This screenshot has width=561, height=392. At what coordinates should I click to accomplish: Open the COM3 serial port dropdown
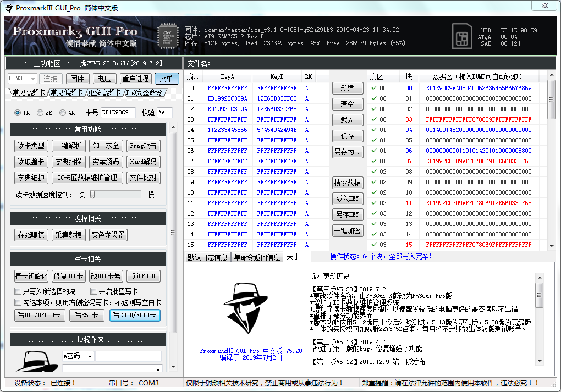(20, 79)
